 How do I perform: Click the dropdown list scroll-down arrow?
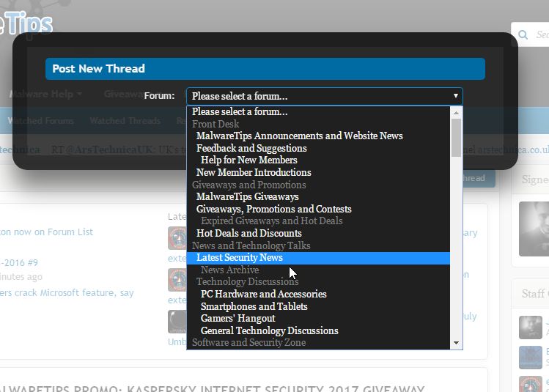pyautogui.click(x=456, y=343)
